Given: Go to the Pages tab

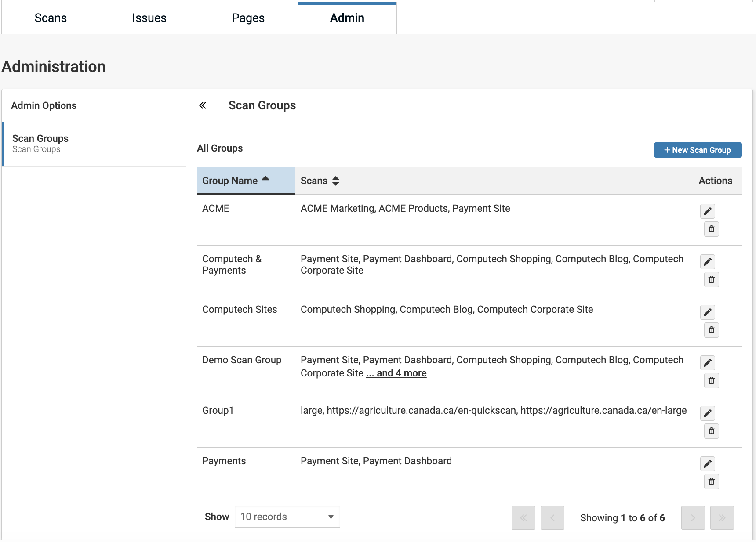Looking at the screenshot, I should click(x=248, y=18).
